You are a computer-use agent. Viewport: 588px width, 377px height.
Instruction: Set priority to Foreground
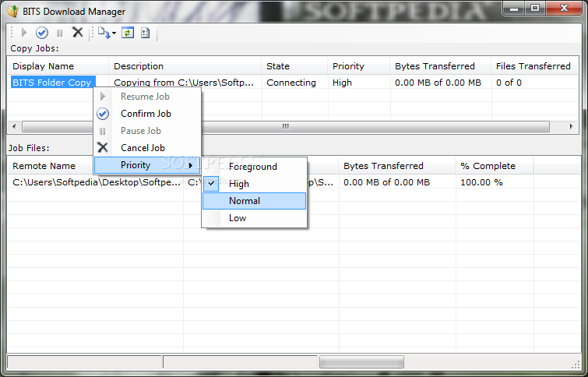pyautogui.click(x=254, y=167)
